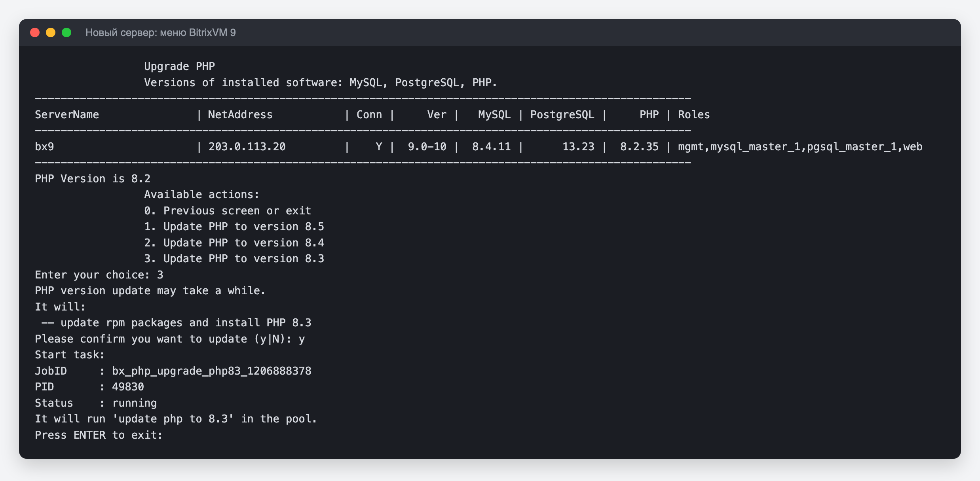Screen dimensions: 980x481
Task: Click PostgreSQL version 13.23
Action: coord(578,147)
